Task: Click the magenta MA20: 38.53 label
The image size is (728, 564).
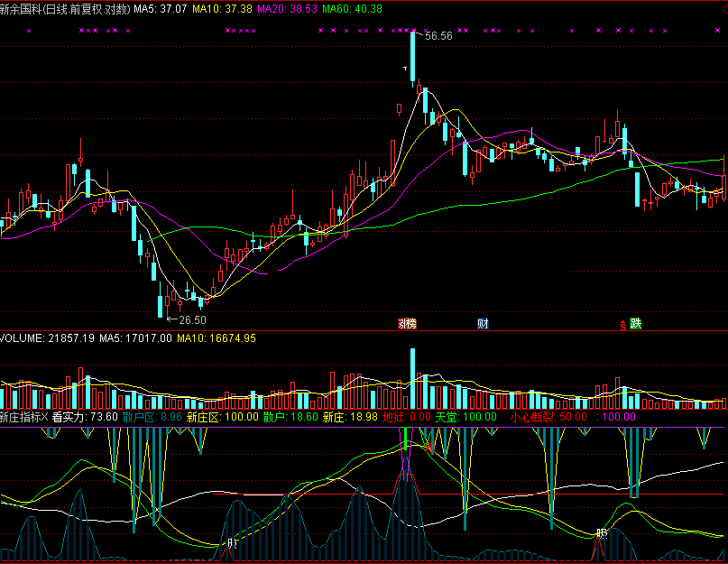Action: (288, 9)
